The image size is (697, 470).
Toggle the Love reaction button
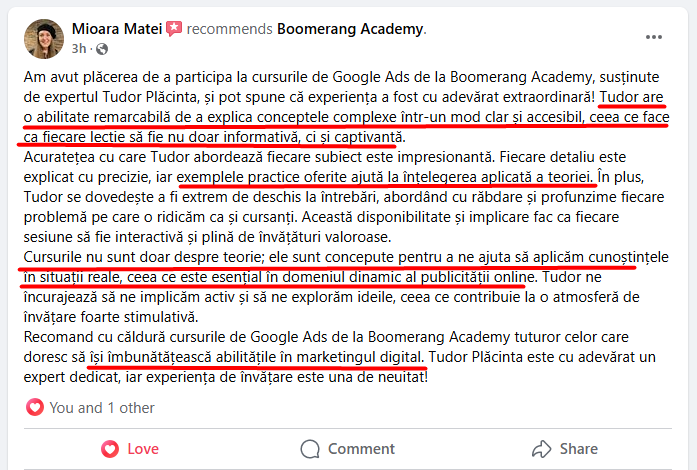tap(130, 449)
